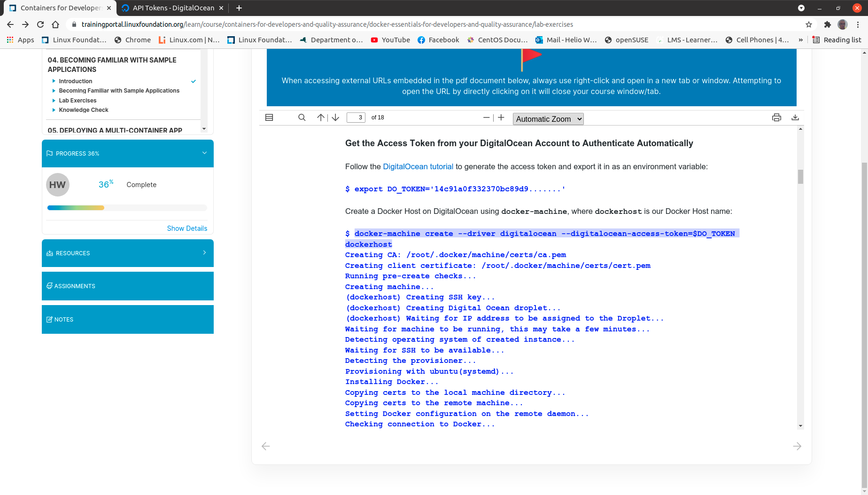Open the Linux.com bookmark
This screenshot has width=868, height=495.
(x=189, y=40)
